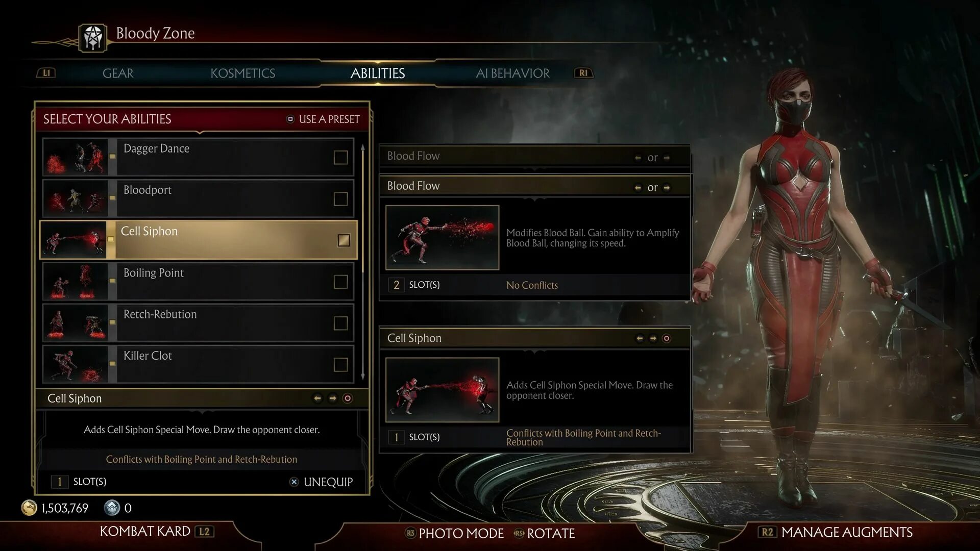Click the Bloody Zone faction emblem icon

tap(93, 38)
